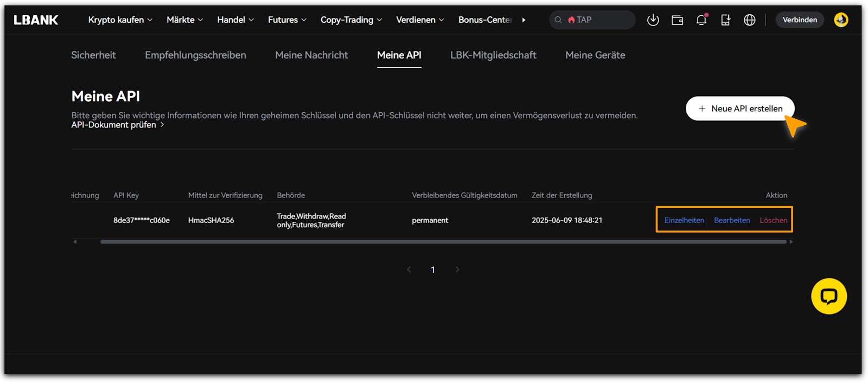Expand the Verdienen dropdown
Viewport: 868px width, 384px height.
tap(419, 20)
